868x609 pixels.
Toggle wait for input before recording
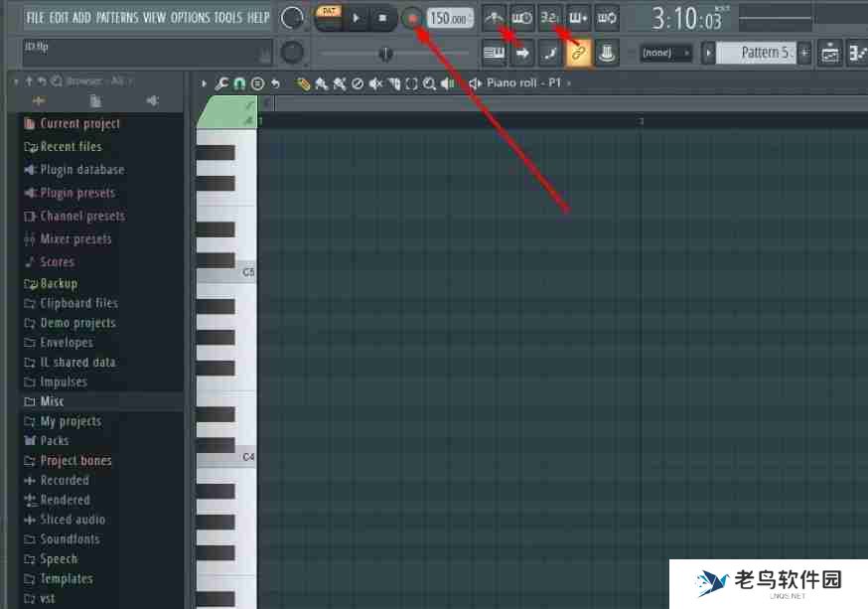coord(521,18)
